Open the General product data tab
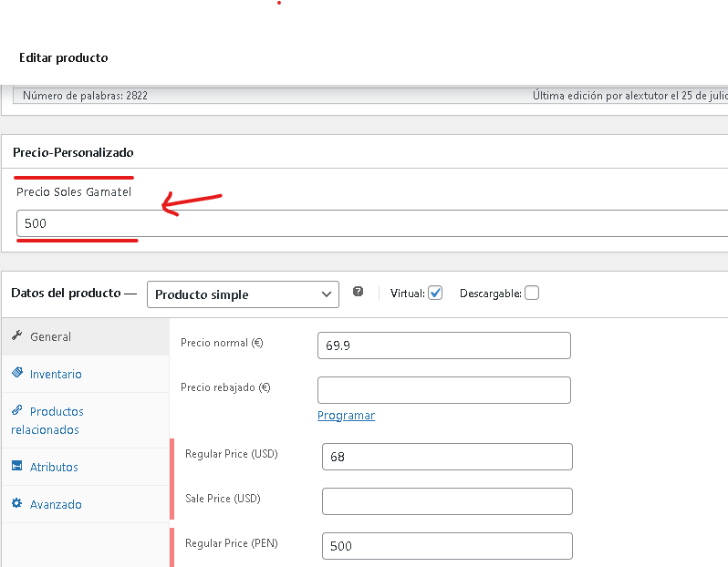Screen dimensions: 728x567 click(x=86, y=337)
